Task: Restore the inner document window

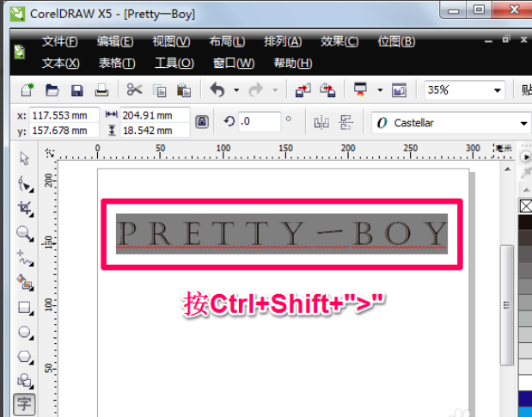Action: click(506, 40)
